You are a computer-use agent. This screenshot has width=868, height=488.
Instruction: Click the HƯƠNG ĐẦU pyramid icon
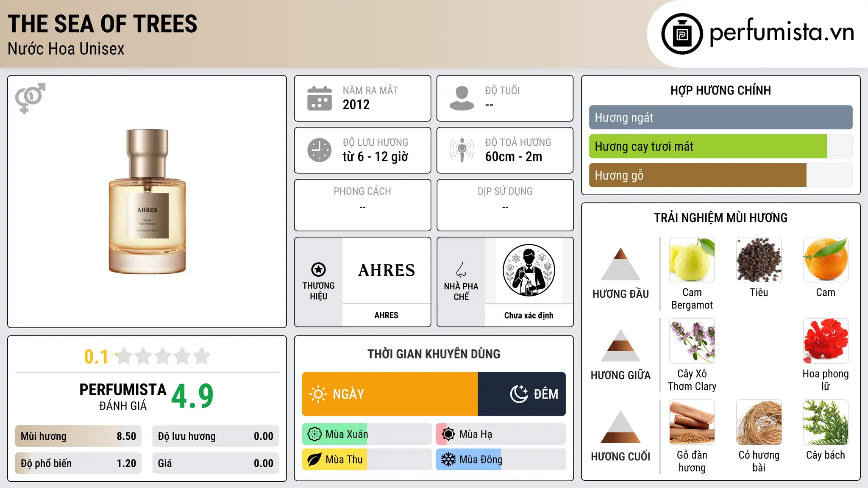point(620,264)
